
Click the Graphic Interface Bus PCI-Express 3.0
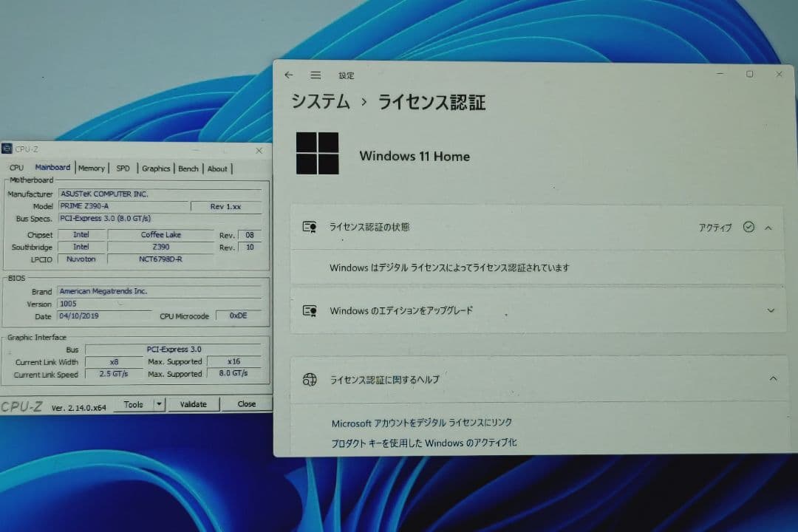coord(174,349)
